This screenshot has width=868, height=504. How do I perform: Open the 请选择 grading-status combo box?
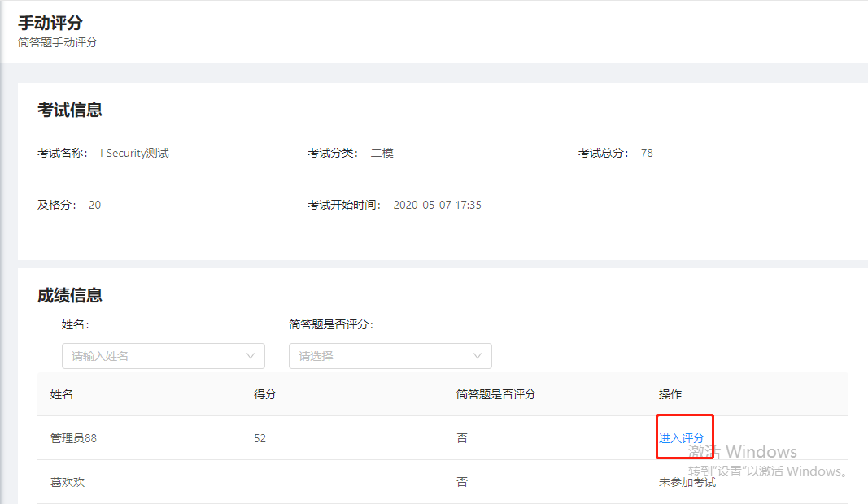pos(390,356)
